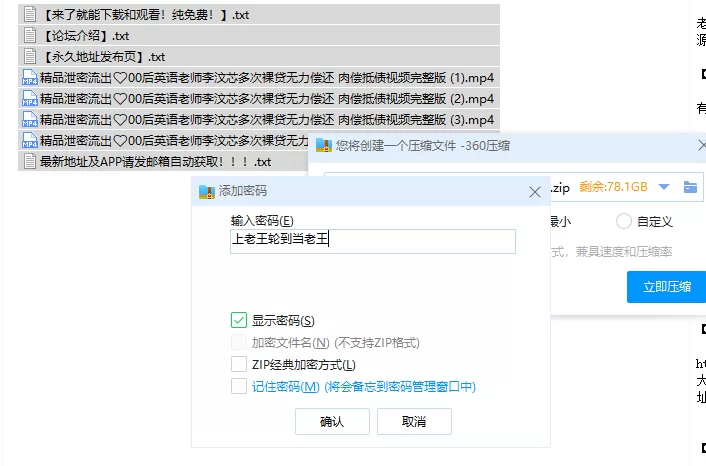Click the MP4 icon of the (3).mp4 video

point(30,120)
